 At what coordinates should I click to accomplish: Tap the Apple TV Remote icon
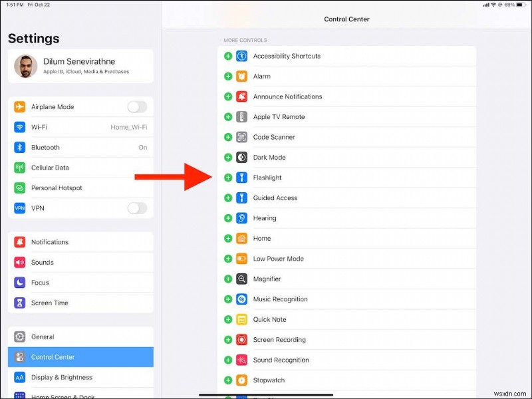click(x=241, y=116)
